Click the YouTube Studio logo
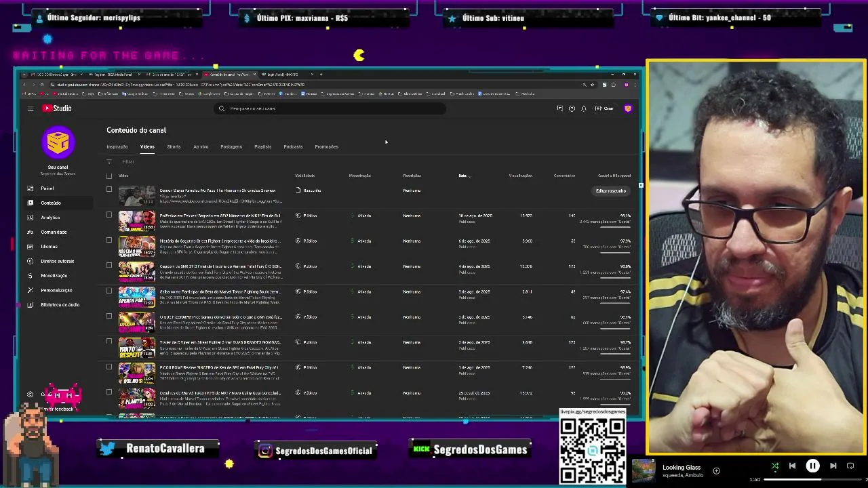 tap(57, 108)
